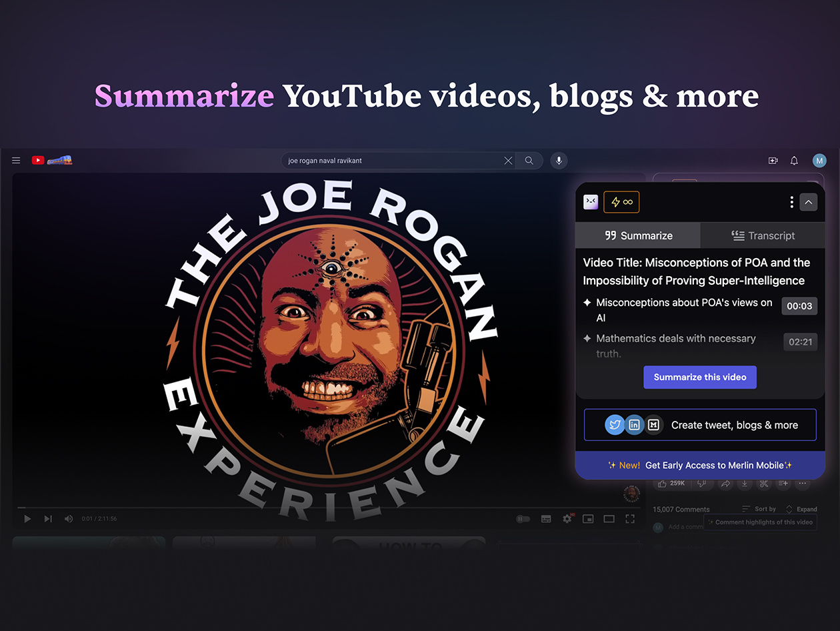Open the Create video camera icon
Image resolution: width=840 pixels, height=631 pixels.
click(773, 161)
